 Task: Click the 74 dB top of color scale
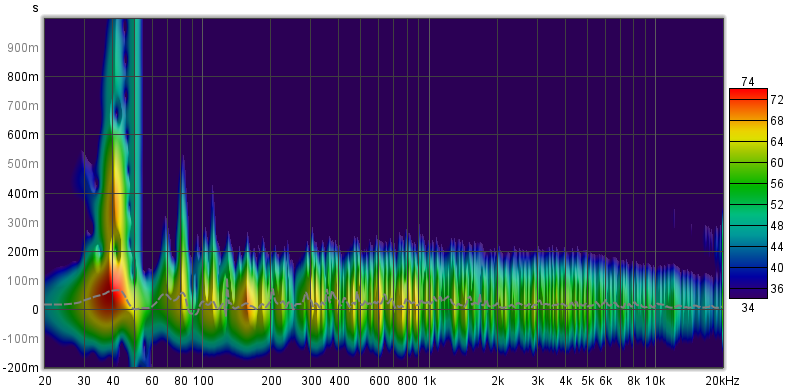[748, 82]
